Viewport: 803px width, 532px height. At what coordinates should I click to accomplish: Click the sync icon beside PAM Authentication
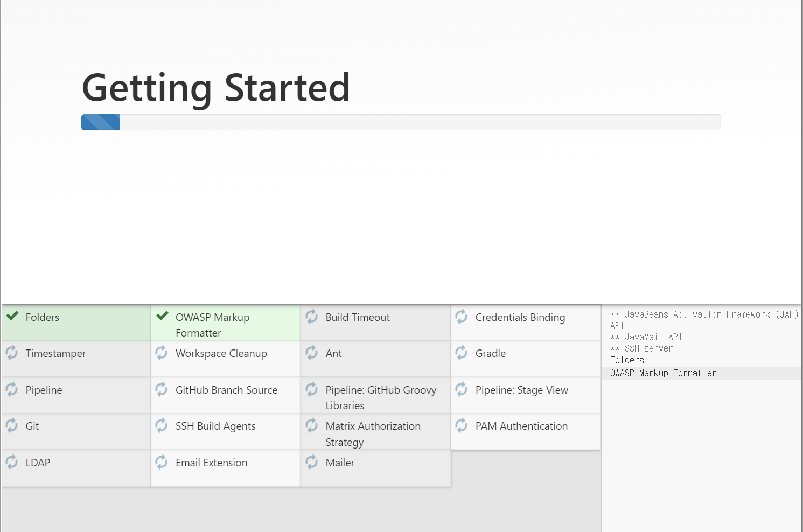[x=462, y=425]
